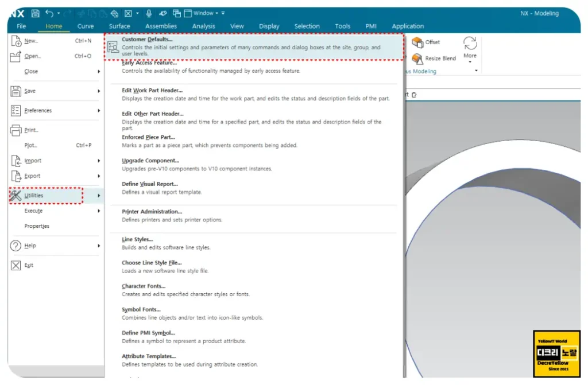Open the Window dropdown menu
The image size is (588, 385).
[202, 14]
